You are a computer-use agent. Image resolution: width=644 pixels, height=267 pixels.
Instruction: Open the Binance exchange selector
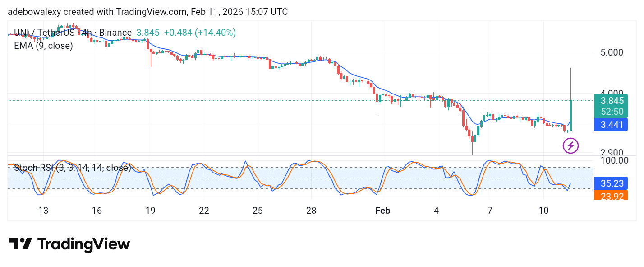(x=115, y=33)
